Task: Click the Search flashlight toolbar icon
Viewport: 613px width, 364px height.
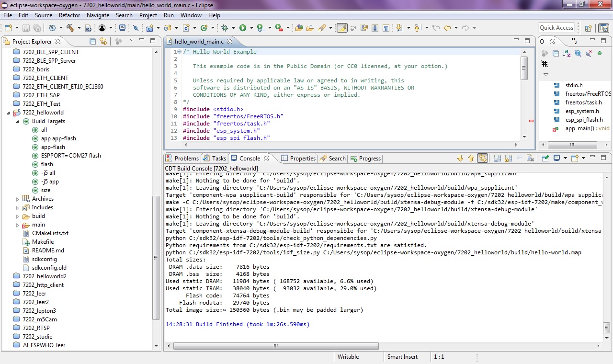Action: click(x=322, y=28)
